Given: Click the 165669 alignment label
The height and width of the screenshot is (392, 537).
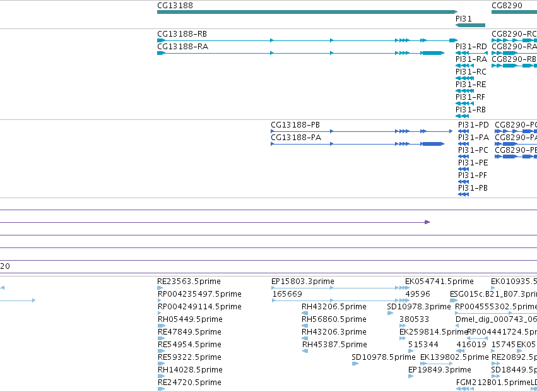Looking at the screenshot, I should [287, 294].
